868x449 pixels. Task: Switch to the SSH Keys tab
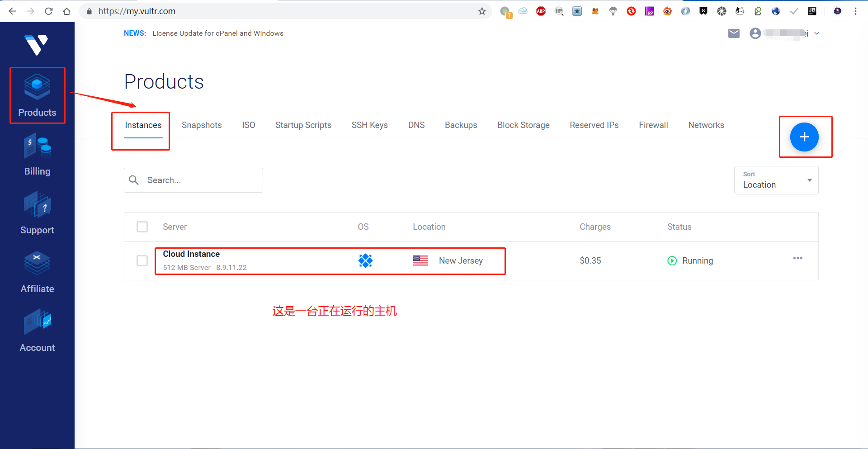click(x=370, y=125)
